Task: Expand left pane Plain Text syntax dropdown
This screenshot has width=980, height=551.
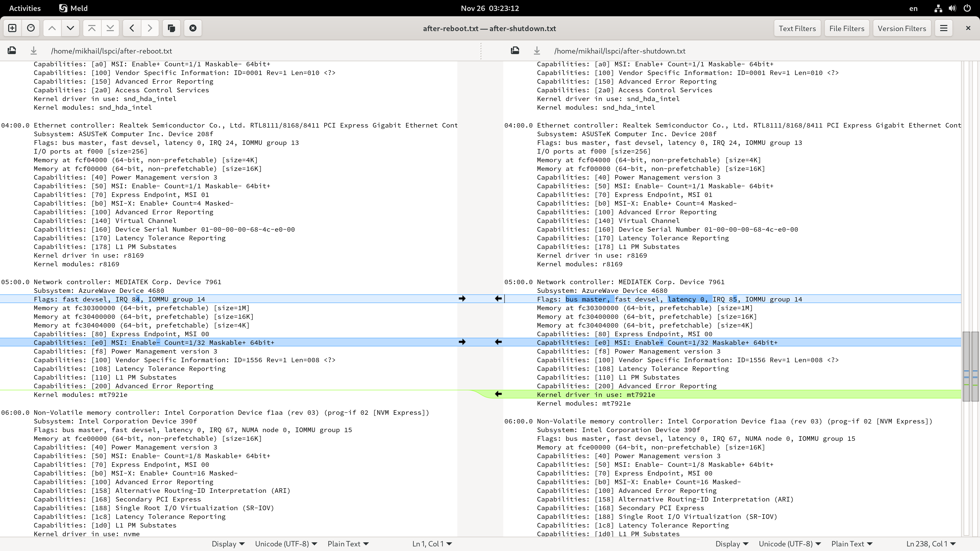Action: [x=348, y=544]
